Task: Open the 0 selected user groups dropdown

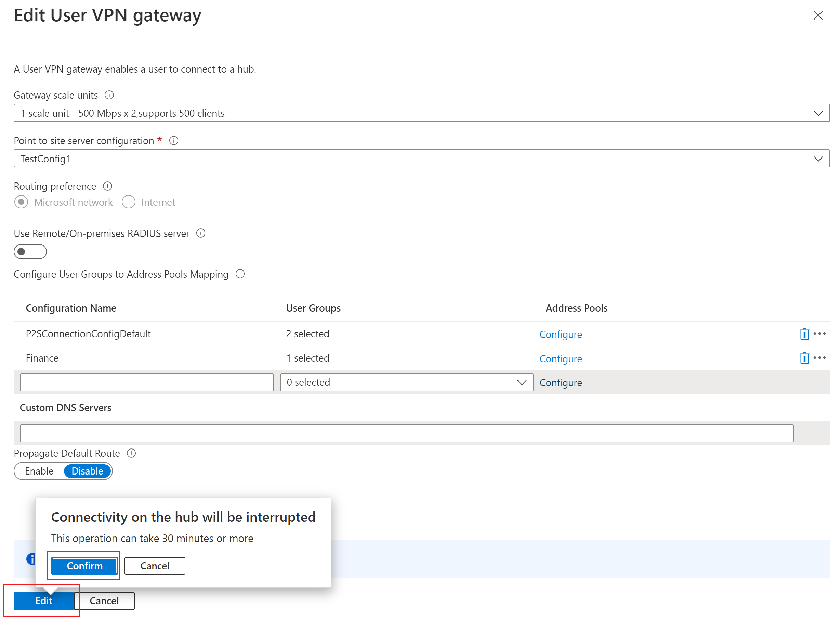Action: [406, 382]
